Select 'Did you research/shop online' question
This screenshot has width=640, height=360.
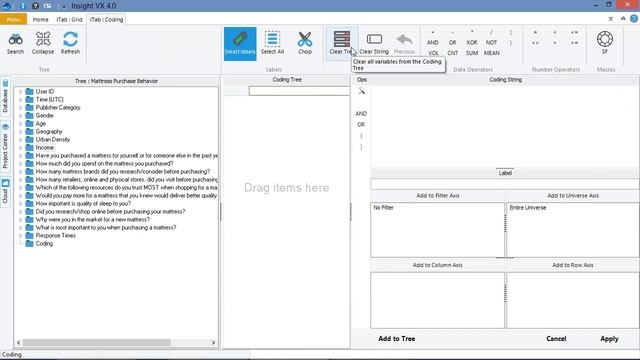110,211
